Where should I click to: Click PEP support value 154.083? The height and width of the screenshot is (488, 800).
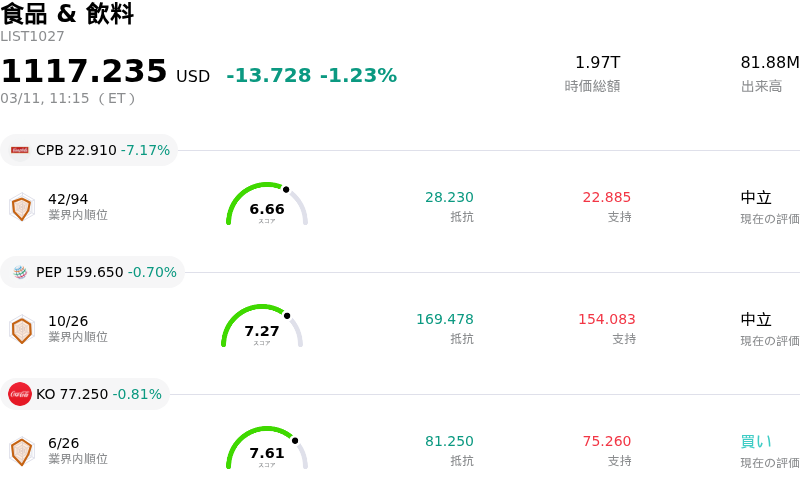(x=606, y=319)
